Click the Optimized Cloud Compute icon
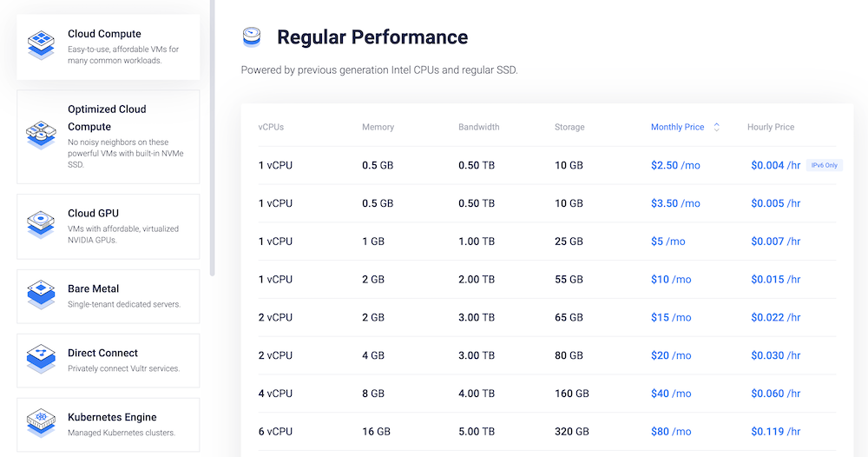 42,136
